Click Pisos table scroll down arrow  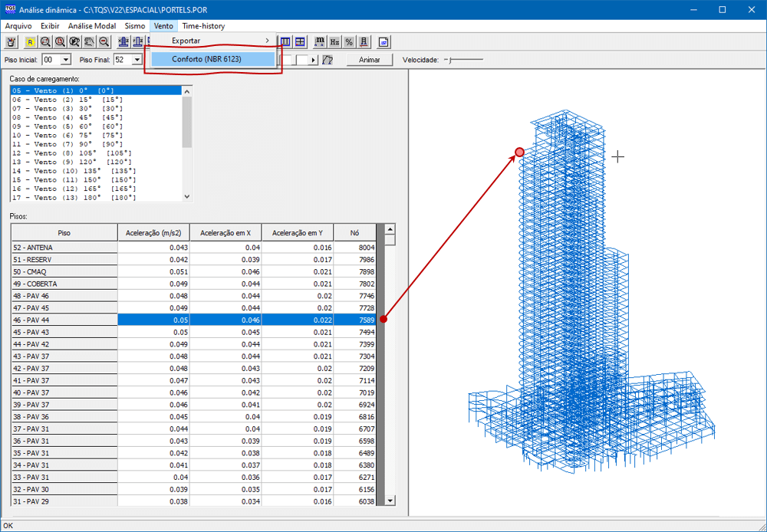click(390, 501)
